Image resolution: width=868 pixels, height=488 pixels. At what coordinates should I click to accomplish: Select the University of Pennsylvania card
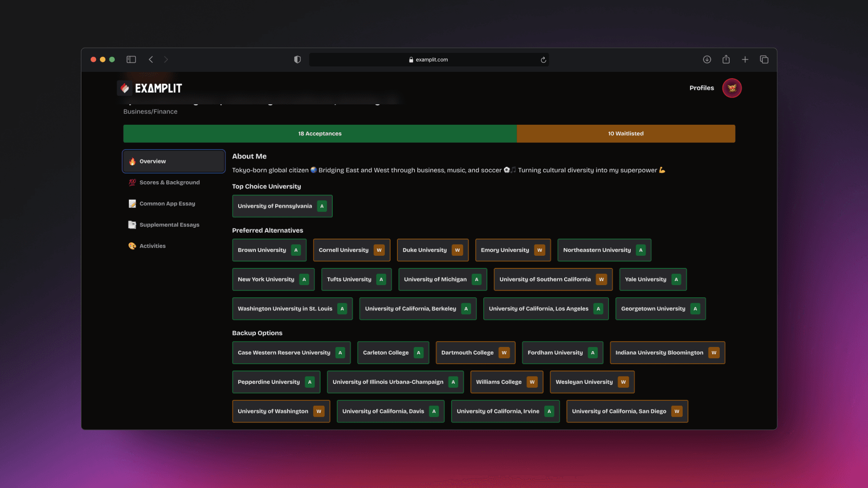[282, 206]
